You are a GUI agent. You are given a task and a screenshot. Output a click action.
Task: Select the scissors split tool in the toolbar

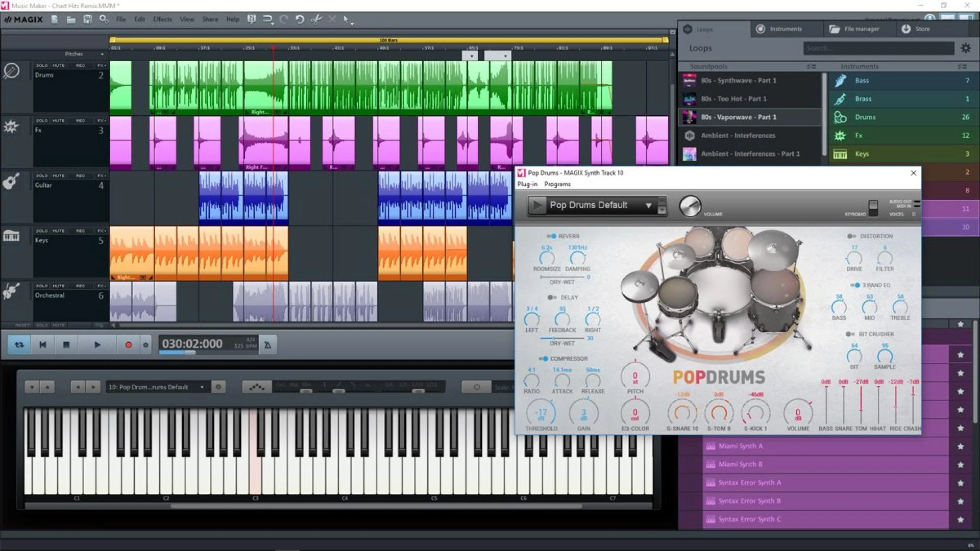click(315, 19)
